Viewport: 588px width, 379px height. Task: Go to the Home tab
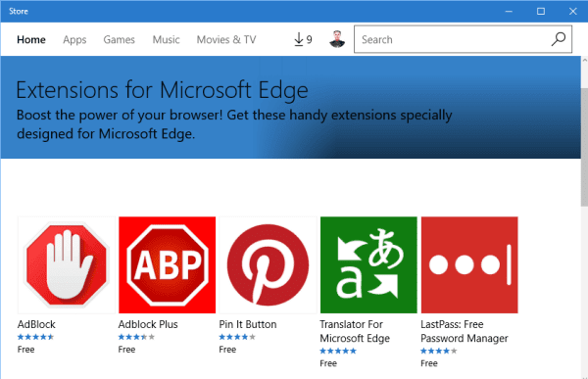(x=31, y=39)
